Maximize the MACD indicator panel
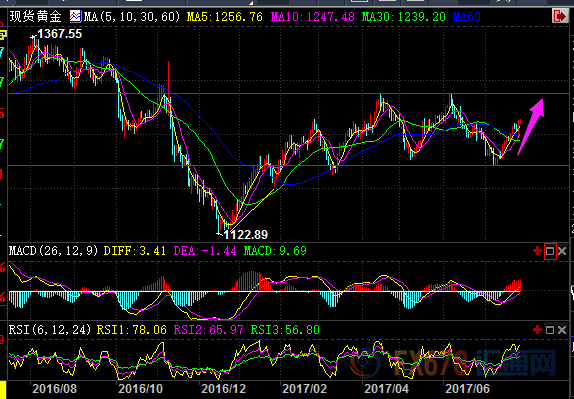 point(550,251)
